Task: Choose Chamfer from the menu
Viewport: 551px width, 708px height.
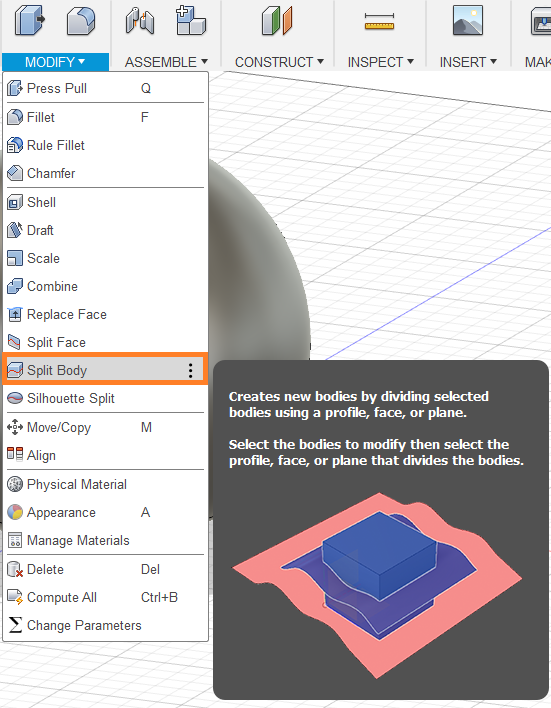Action: (x=105, y=173)
